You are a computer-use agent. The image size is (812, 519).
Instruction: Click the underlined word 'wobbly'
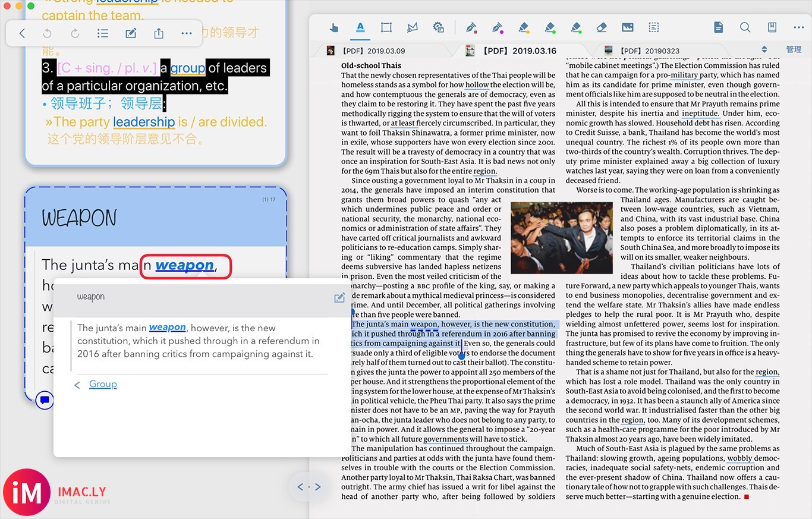[740, 458]
